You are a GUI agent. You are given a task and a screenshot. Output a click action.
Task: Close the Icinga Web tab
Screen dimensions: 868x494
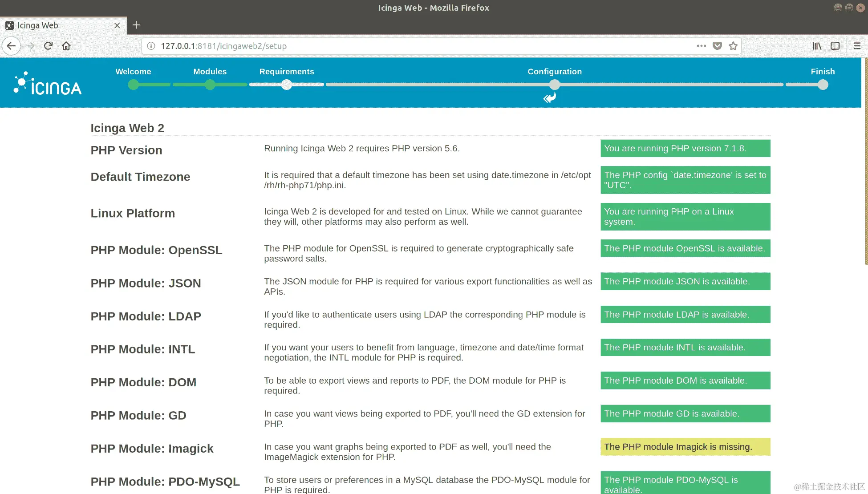pyautogui.click(x=117, y=25)
